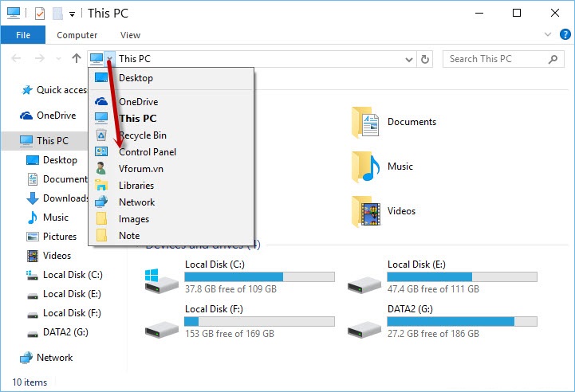Open Recent locations dropdown arrow
The image size is (575, 392).
58,59
